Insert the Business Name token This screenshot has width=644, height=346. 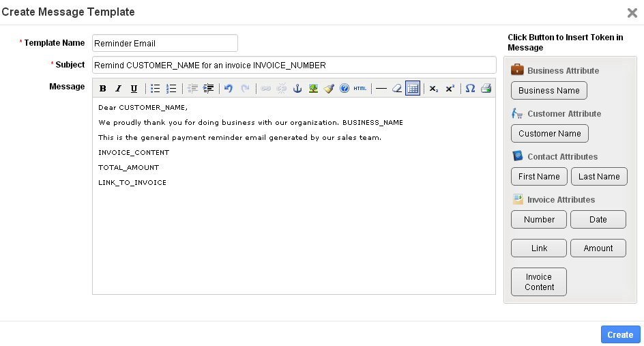[548, 90]
